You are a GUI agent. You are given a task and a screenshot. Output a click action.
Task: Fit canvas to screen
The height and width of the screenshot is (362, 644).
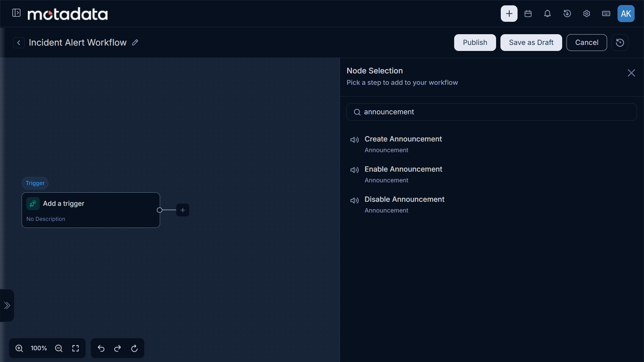click(75, 348)
